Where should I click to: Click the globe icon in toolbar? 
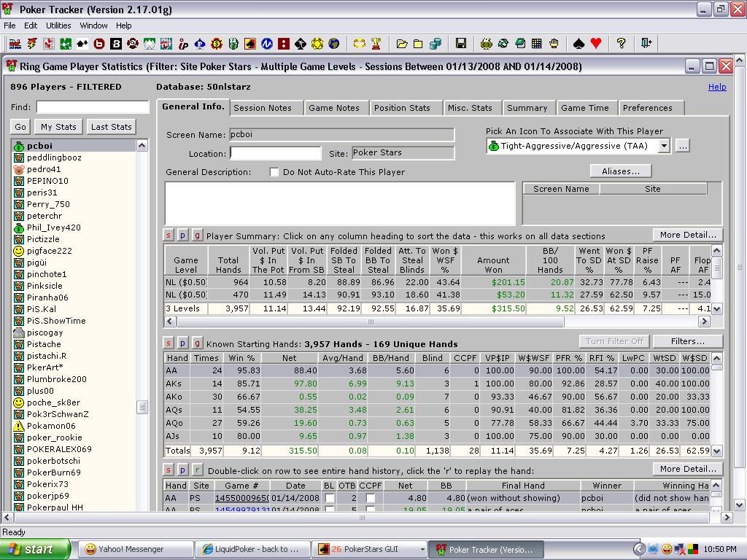pyautogui.click(x=334, y=44)
